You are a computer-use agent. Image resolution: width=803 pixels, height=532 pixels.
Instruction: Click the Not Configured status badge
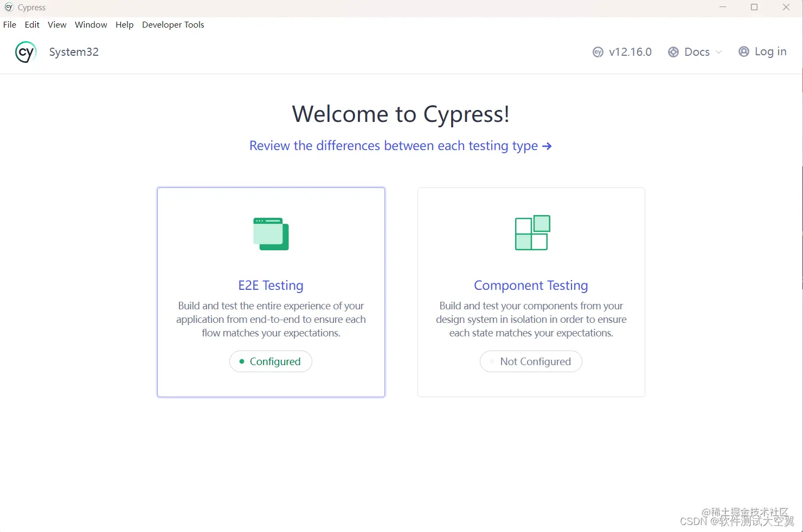coord(531,361)
